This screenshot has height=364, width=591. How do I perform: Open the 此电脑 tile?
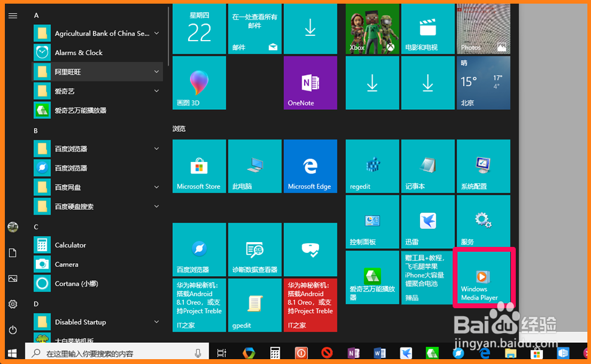point(254,166)
